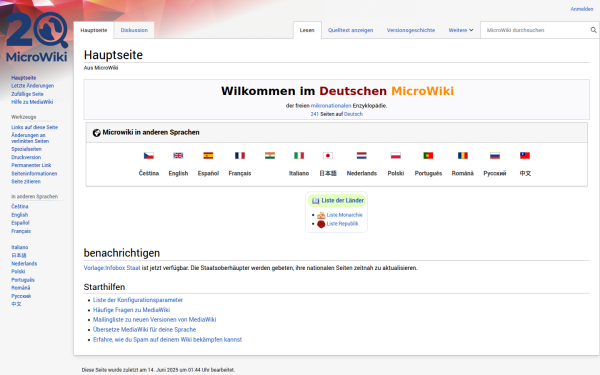The width and height of the screenshot is (600, 375).
Task: Open Änderungen an verlinkten Seiten
Action: coord(30,138)
